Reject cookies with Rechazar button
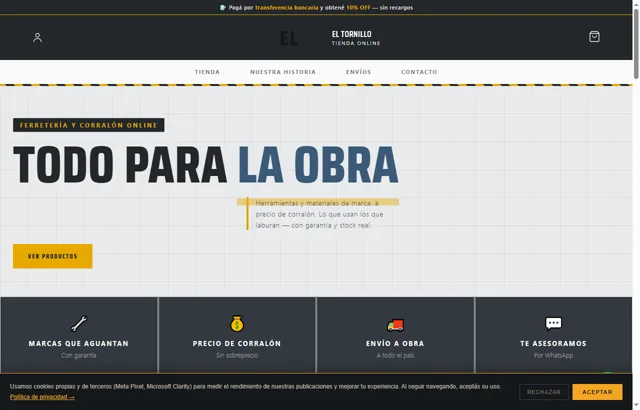Image resolution: width=640 pixels, height=410 pixels. click(544, 392)
